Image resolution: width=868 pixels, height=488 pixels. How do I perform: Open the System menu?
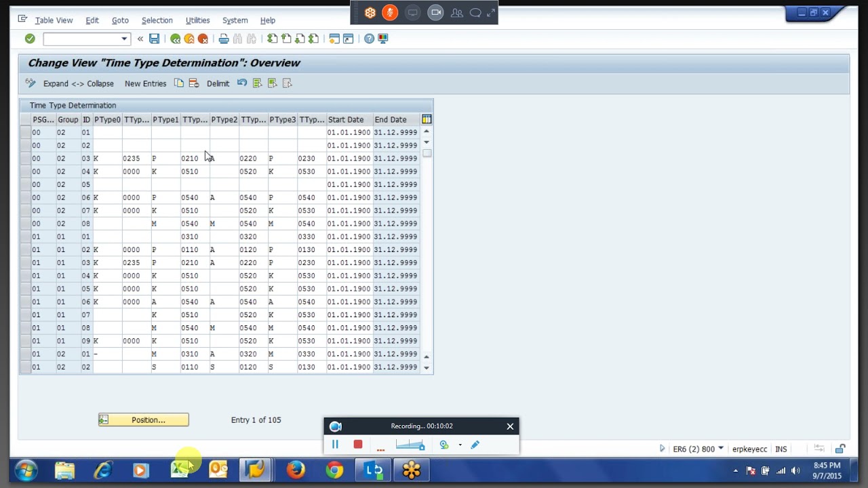(x=235, y=20)
